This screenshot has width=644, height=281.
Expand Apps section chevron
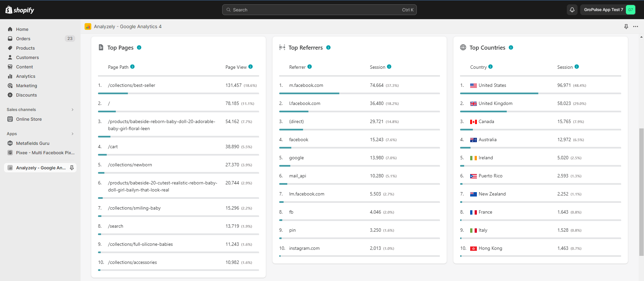coord(72,134)
